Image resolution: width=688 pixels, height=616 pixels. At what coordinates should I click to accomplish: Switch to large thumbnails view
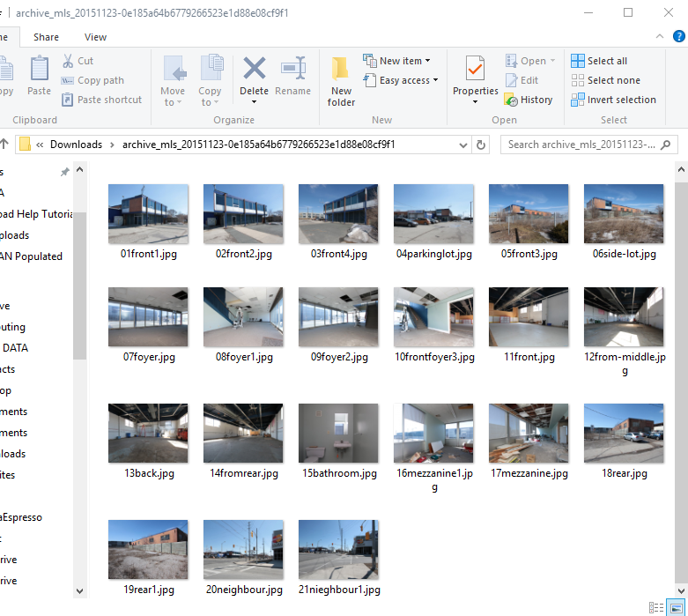(676, 607)
